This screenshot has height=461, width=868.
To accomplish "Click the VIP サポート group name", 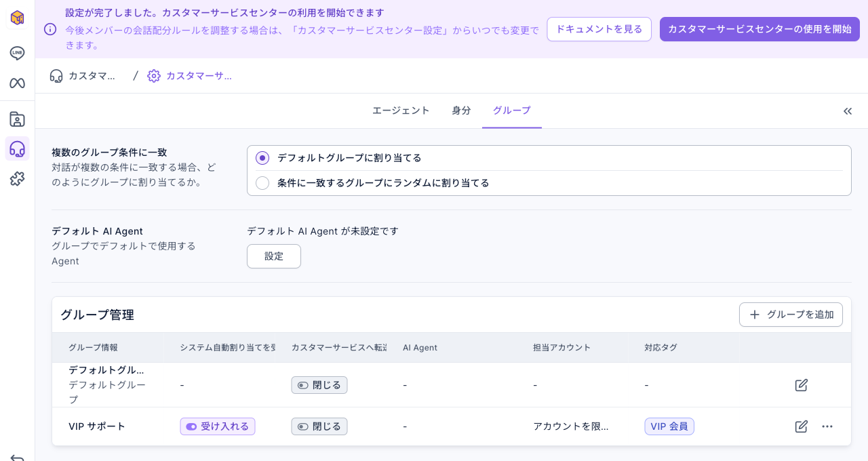I will [x=97, y=426].
